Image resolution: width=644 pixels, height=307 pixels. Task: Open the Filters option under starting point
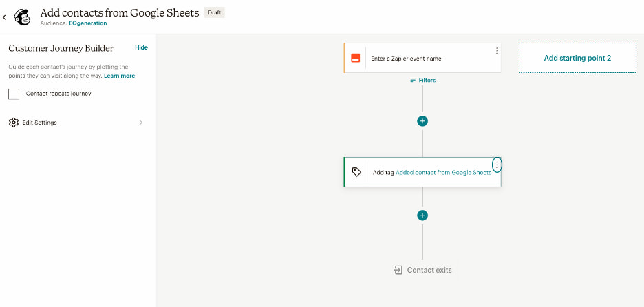(x=422, y=80)
